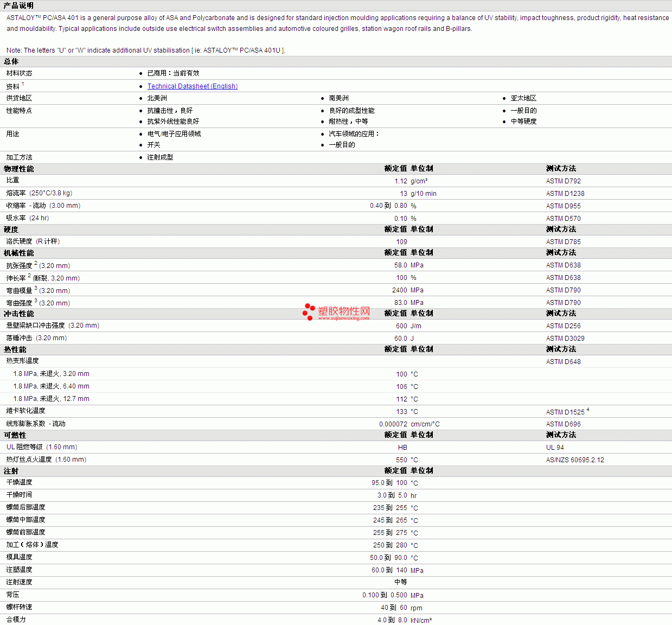Select the 热变形温度 row label
The image size is (672, 625).
[x=22, y=361]
